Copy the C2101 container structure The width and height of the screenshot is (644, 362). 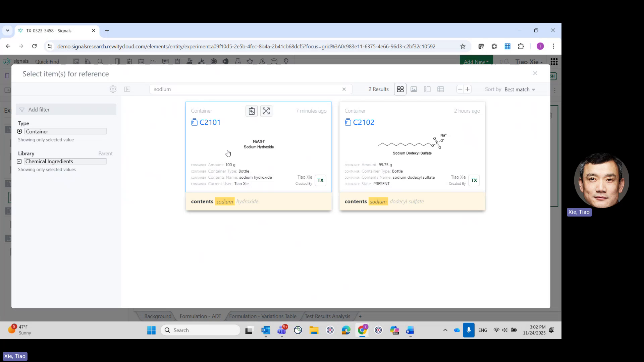coord(252,111)
